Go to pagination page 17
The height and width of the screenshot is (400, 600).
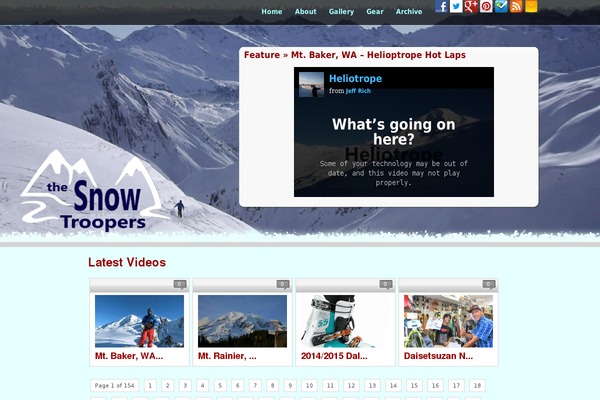click(456, 385)
